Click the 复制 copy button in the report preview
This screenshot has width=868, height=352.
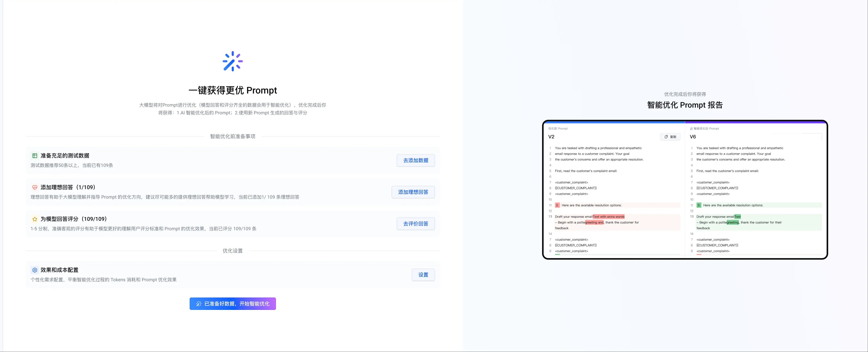(670, 137)
